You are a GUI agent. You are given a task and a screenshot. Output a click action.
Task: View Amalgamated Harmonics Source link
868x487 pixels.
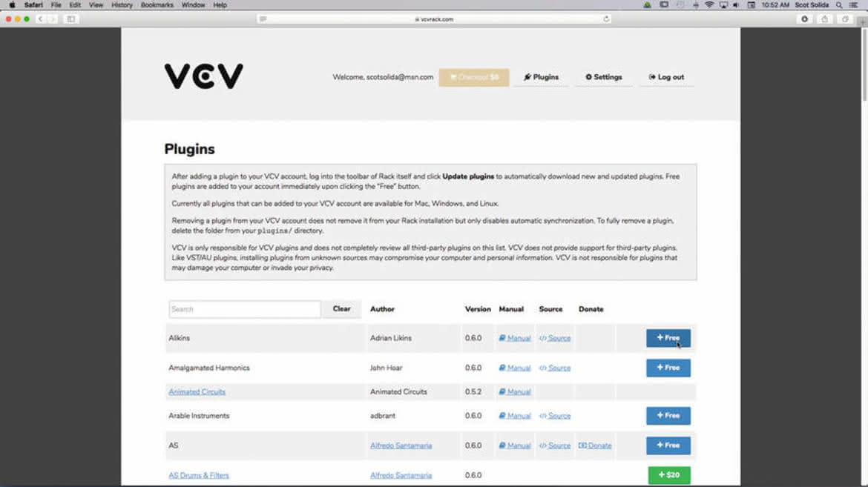point(555,368)
